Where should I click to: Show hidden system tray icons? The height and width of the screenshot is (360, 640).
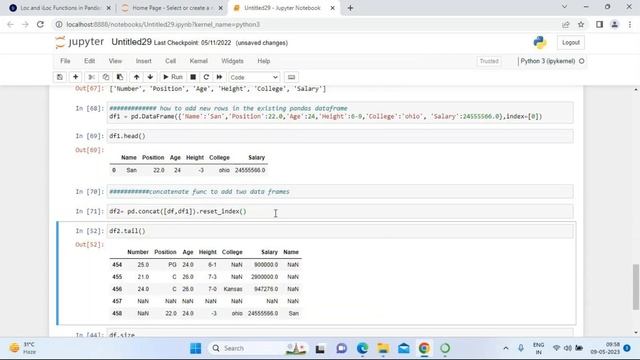[506, 348]
